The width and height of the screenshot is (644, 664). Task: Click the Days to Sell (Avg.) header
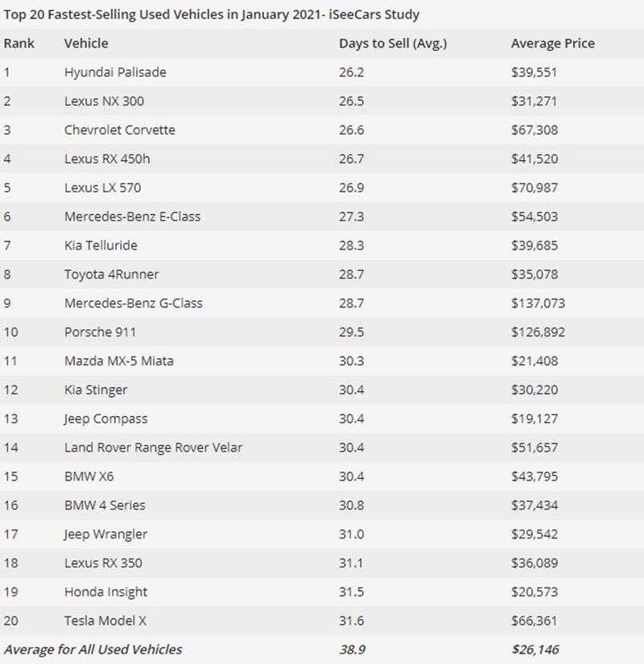pos(393,43)
